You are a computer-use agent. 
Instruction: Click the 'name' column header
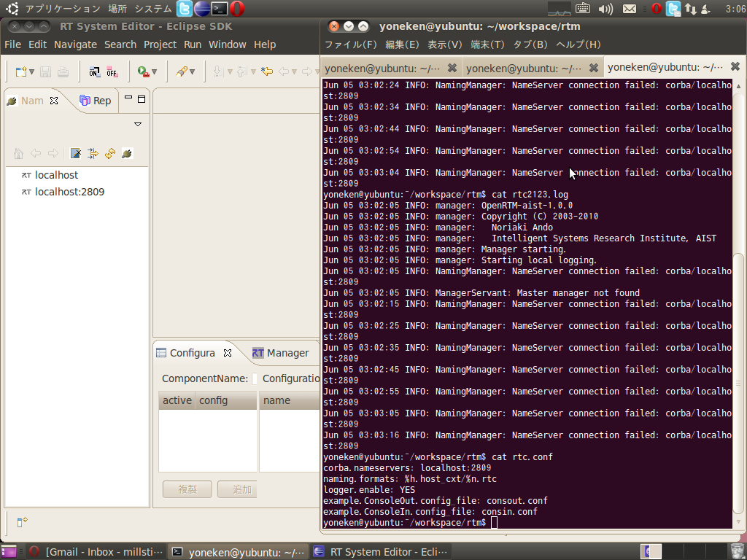click(x=290, y=400)
